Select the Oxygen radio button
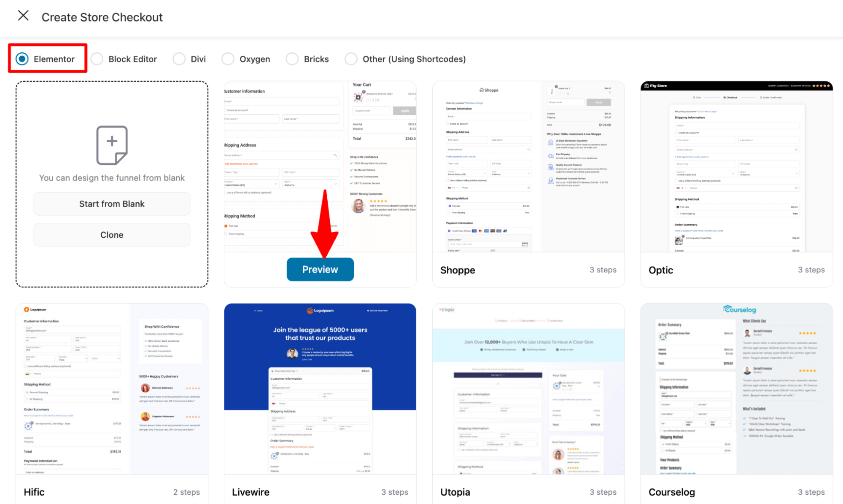The image size is (843, 504). [228, 58]
